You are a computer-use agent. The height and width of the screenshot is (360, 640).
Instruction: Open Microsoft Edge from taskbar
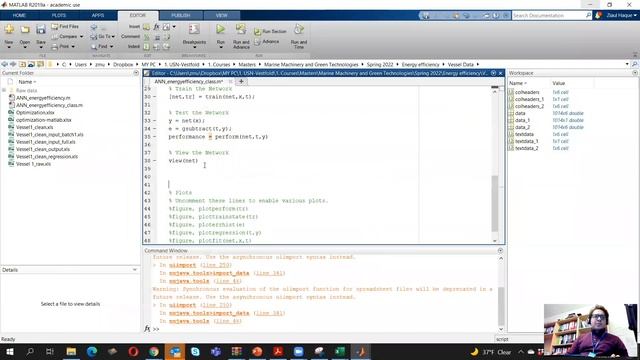(x=92, y=351)
